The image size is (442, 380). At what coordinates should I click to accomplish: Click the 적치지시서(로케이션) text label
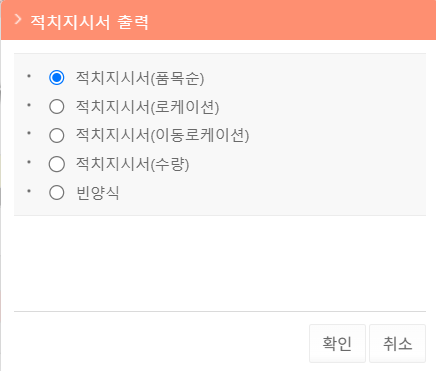coord(147,107)
